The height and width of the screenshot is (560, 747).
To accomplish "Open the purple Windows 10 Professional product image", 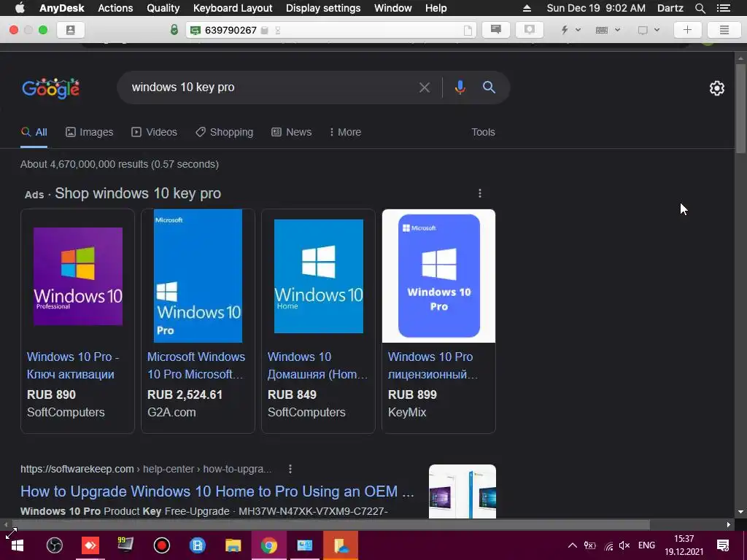I will click(77, 276).
